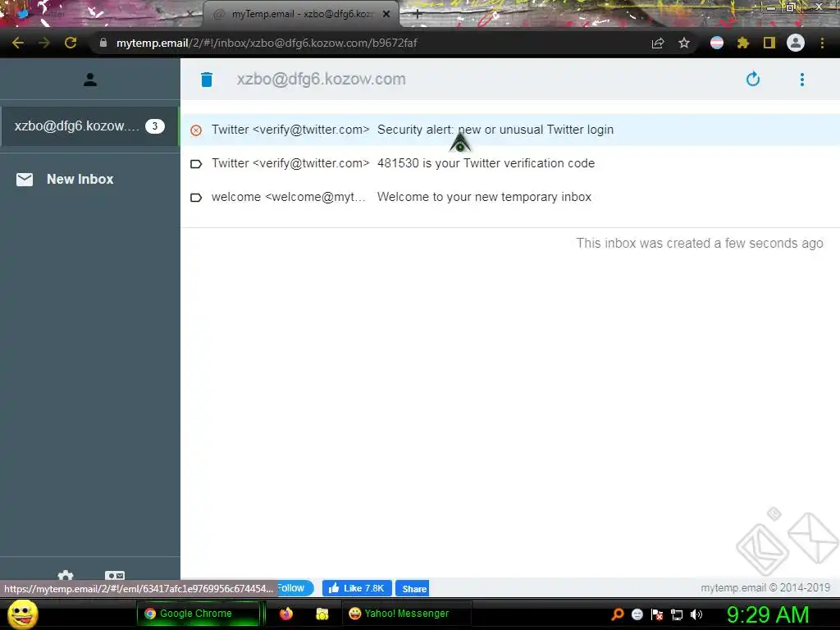Click the Facebook Like 7.8K button

coord(357,588)
